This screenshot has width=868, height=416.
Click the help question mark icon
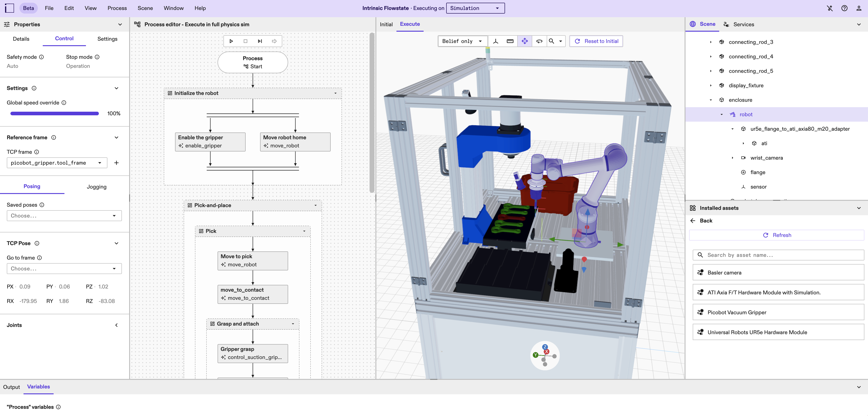click(x=844, y=8)
